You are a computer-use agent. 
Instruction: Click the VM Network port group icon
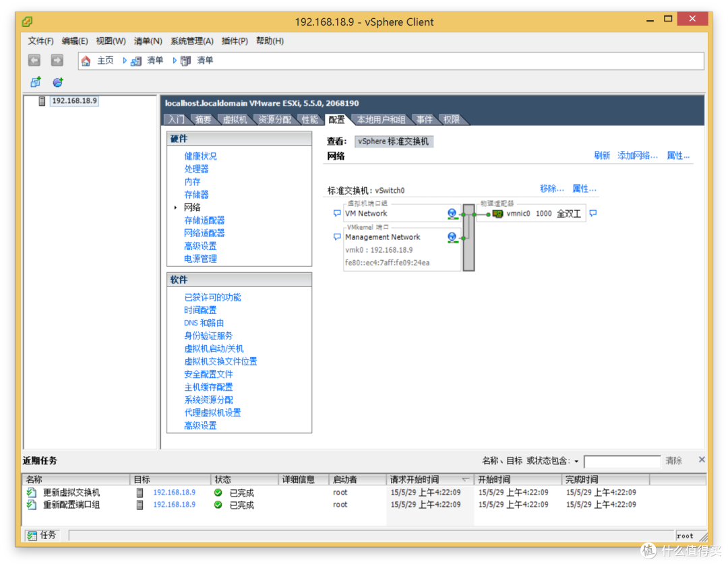click(452, 214)
